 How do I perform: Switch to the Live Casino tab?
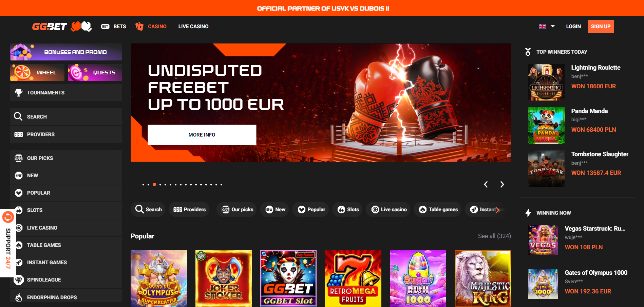[193, 26]
